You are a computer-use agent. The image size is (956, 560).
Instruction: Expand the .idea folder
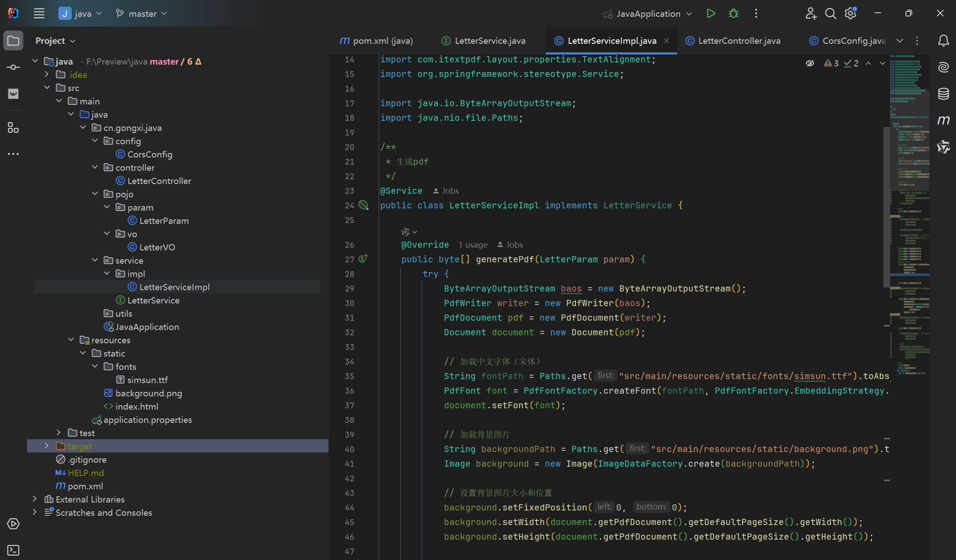pos(46,74)
